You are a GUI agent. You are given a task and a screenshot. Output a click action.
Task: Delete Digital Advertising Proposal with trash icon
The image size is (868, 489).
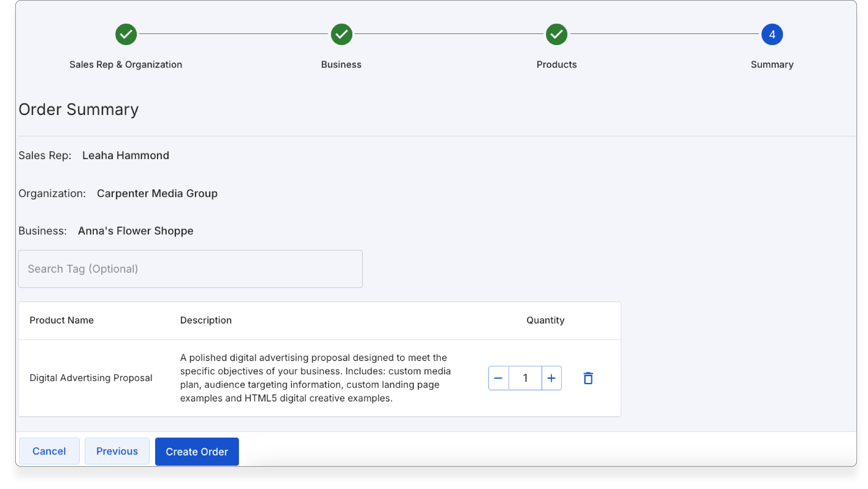coord(588,378)
